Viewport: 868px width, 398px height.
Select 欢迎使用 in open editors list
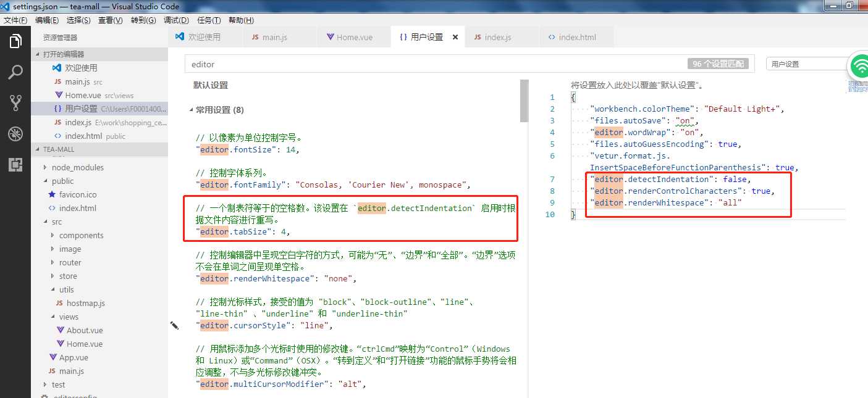point(99,68)
